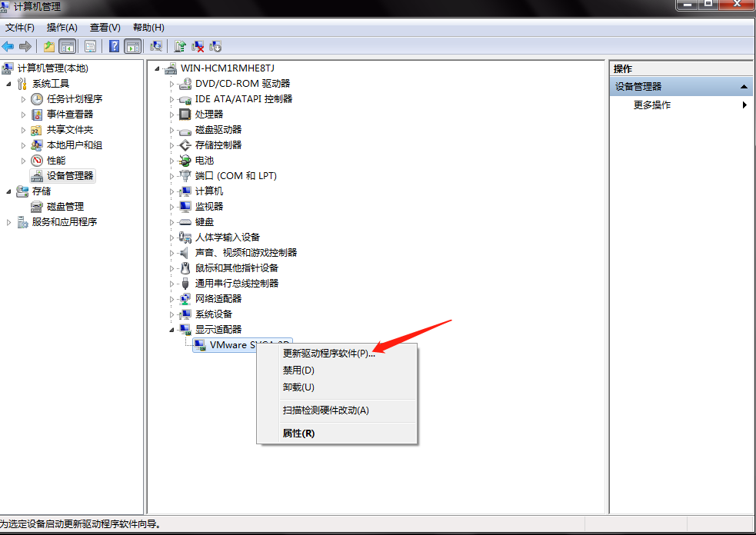
Task: Open the 查看 menu
Action: (x=105, y=27)
